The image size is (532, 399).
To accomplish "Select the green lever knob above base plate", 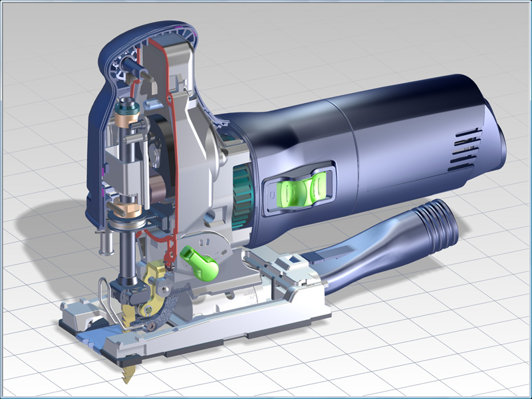I will 201,261.
